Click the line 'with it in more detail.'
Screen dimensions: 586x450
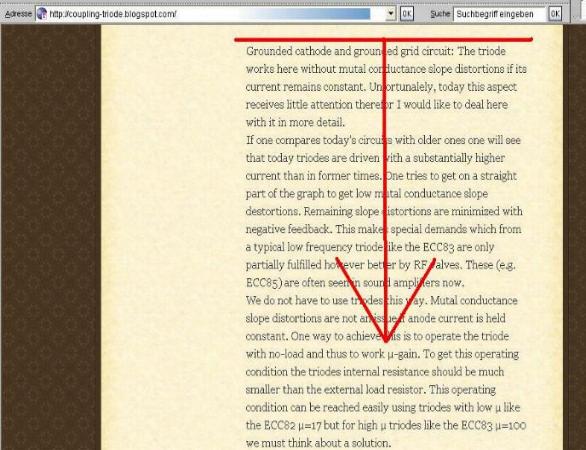click(295, 122)
